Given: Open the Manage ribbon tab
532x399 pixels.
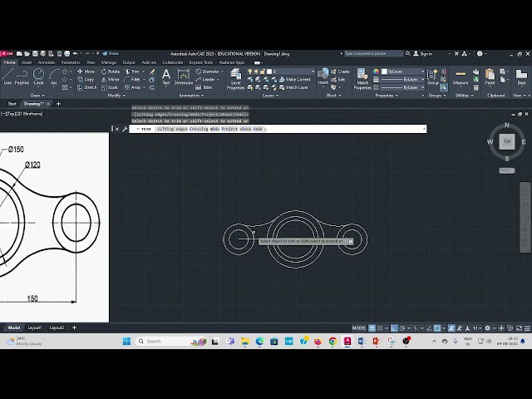Looking at the screenshot, I should [109, 62].
